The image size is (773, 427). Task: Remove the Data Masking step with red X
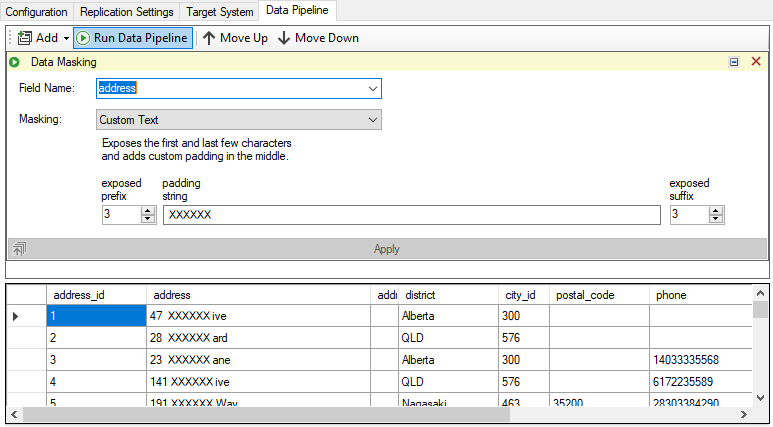point(756,62)
